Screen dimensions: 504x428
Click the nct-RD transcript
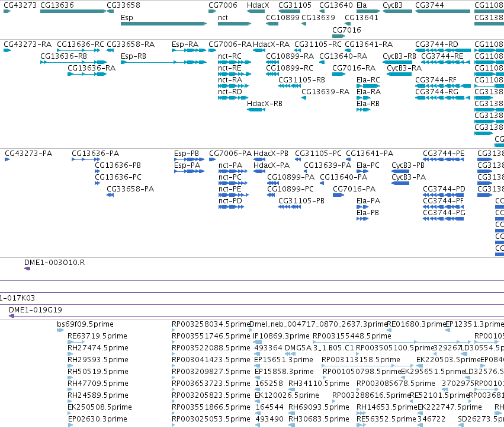click(x=233, y=98)
